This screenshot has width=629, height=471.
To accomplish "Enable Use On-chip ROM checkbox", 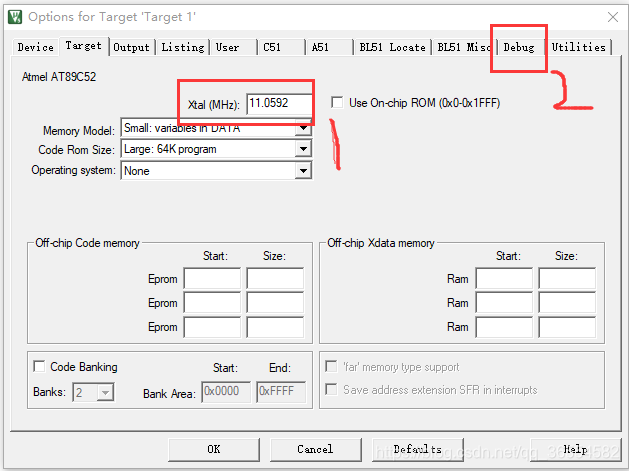I will coord(337,102).
